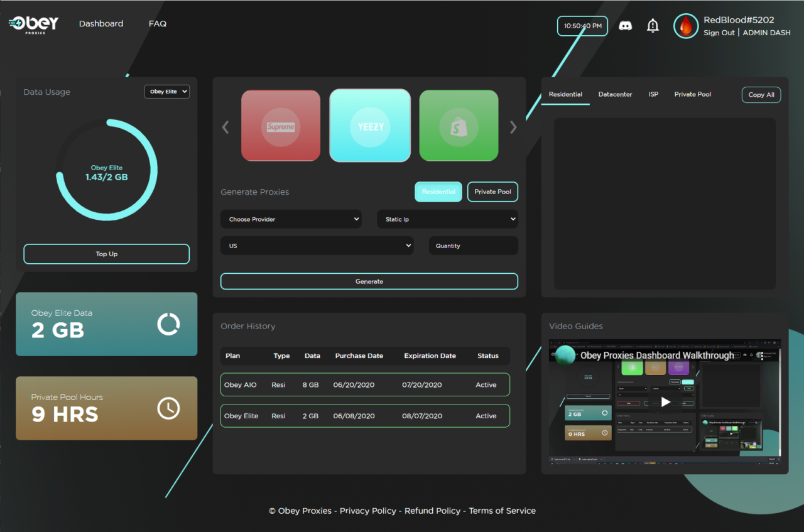Click the clock icon on Private Pool Hours card
Viewport: 804px width, 532px height.
(168, 408)
